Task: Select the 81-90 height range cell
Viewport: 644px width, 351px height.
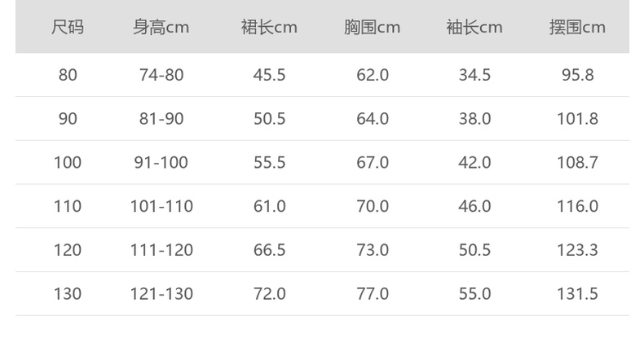Action: 161,119
